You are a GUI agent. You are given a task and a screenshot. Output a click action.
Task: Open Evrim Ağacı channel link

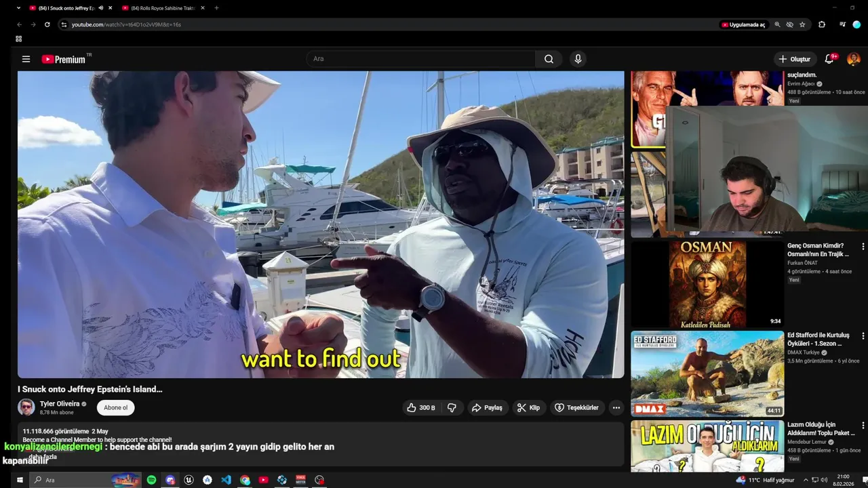801,84
